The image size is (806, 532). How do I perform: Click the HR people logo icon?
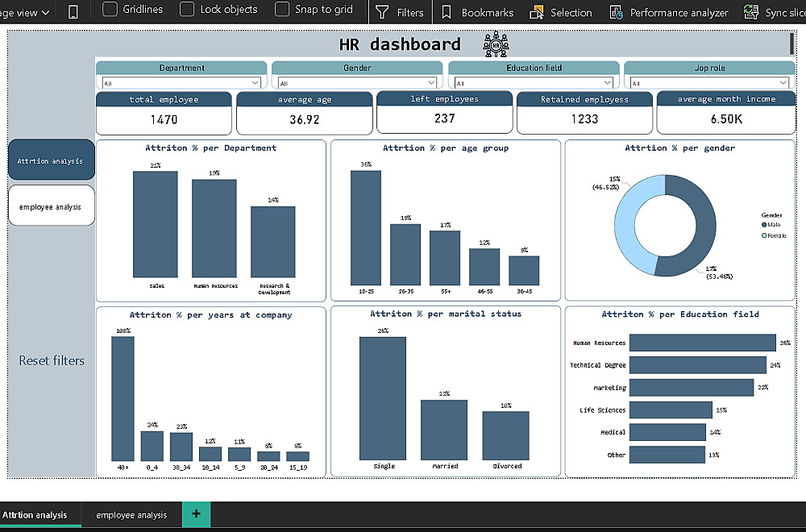[x=496, y=44]
